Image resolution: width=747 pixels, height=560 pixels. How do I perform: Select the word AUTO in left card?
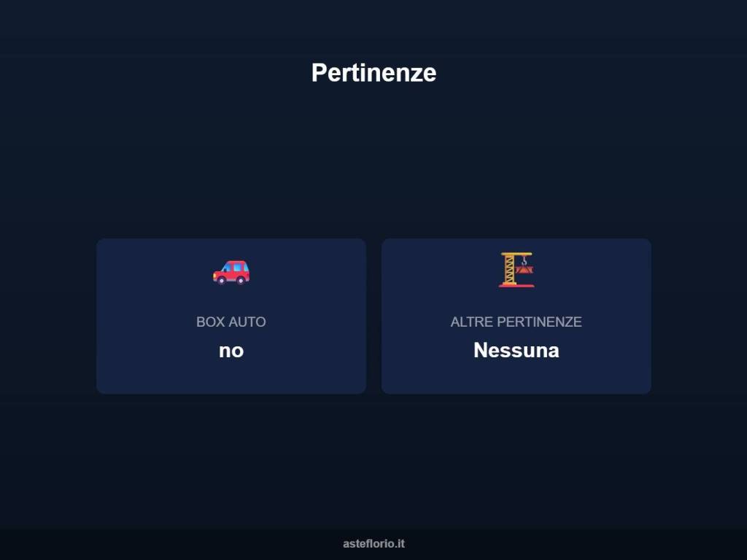[248, 322]
